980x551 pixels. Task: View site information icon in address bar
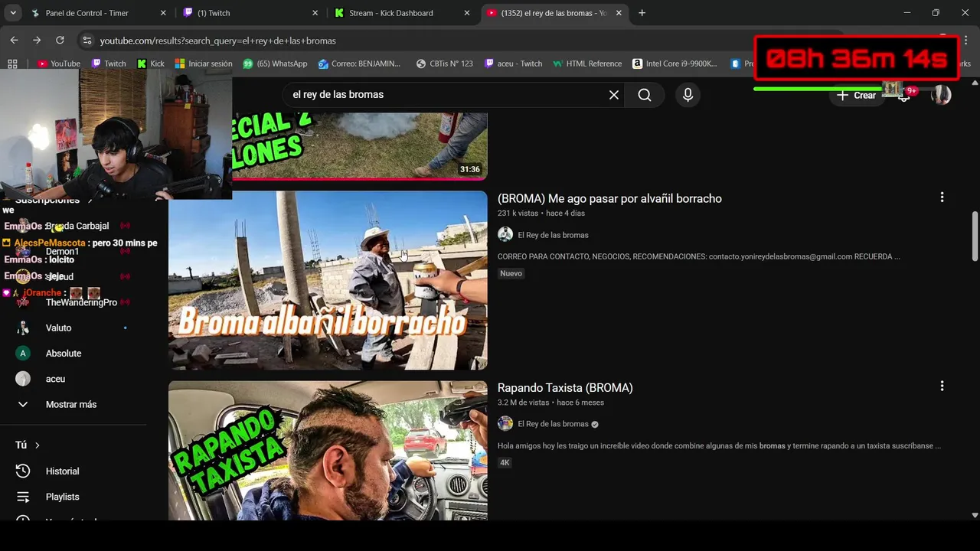coord(87,41)
